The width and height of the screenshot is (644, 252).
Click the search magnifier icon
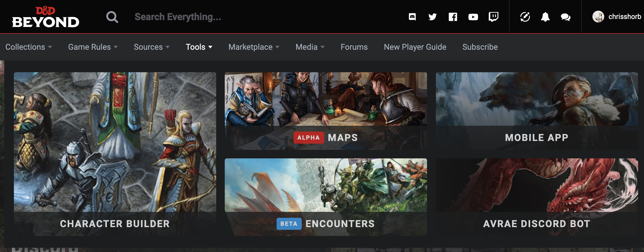click(112, 17)
